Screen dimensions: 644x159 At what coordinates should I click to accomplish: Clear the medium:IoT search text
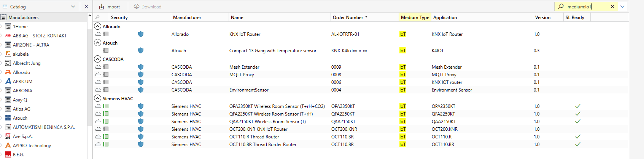[612, 6]
